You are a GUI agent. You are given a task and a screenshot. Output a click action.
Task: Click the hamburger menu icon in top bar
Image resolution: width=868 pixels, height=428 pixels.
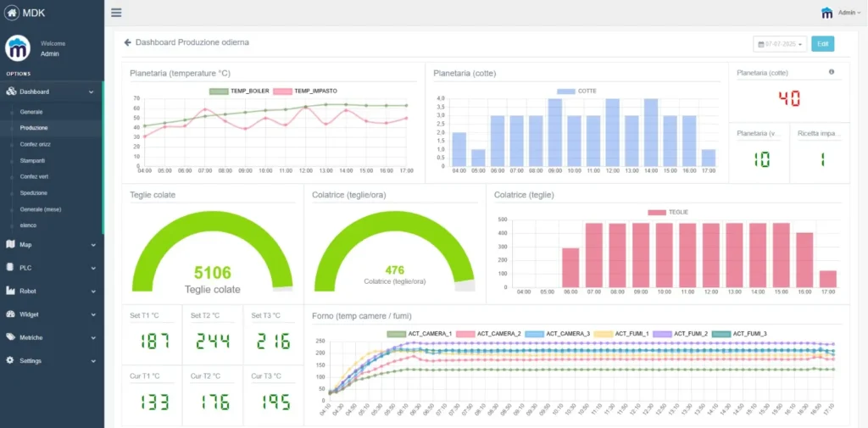[x=116, y=13]
